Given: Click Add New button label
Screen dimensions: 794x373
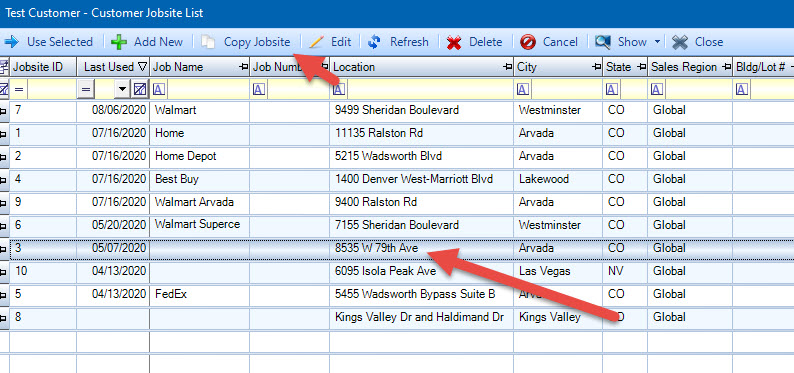Looking at the screenshot, I should (158, 42).
